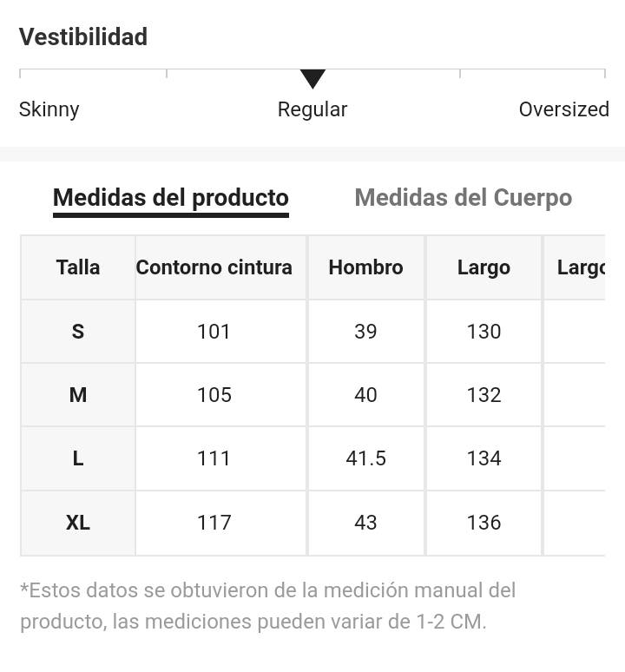Click the Skinny fit label

[x=49, y=109]
